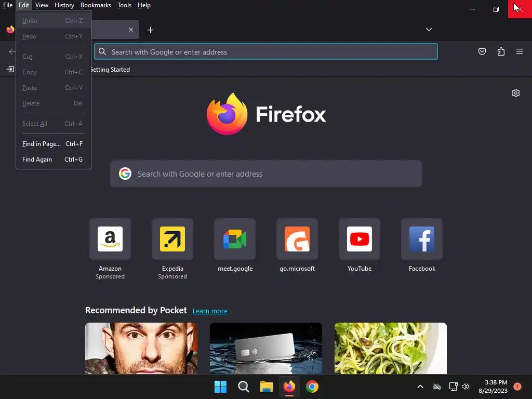Save page to Pocket icon
This screenshot has height=399, width=532.
[482, 51]
